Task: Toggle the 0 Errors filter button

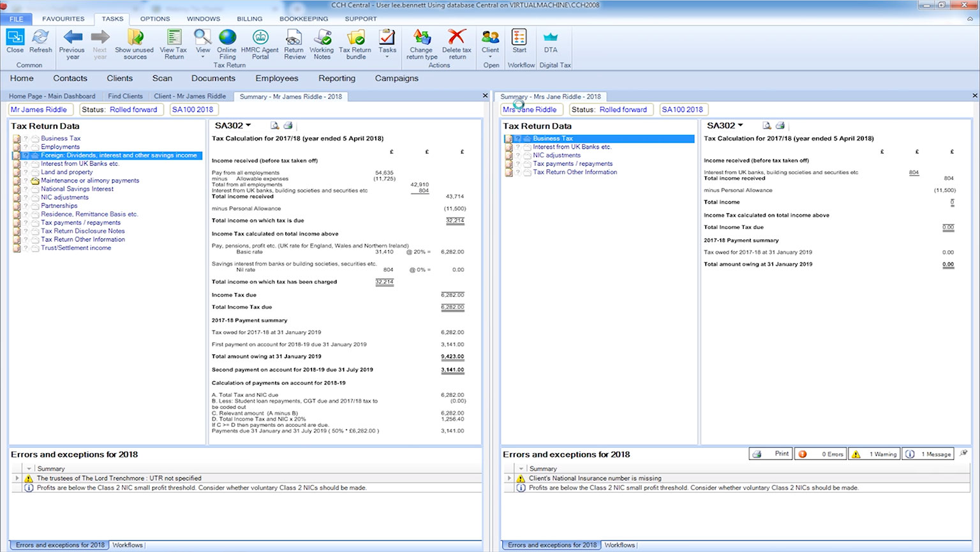Action: tap(822, 454)
